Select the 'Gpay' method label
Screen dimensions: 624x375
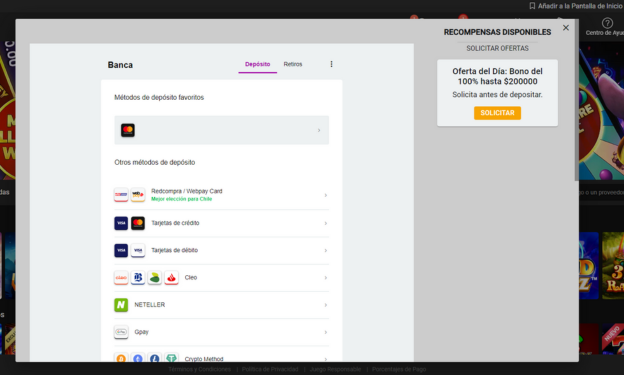point(141,332)
